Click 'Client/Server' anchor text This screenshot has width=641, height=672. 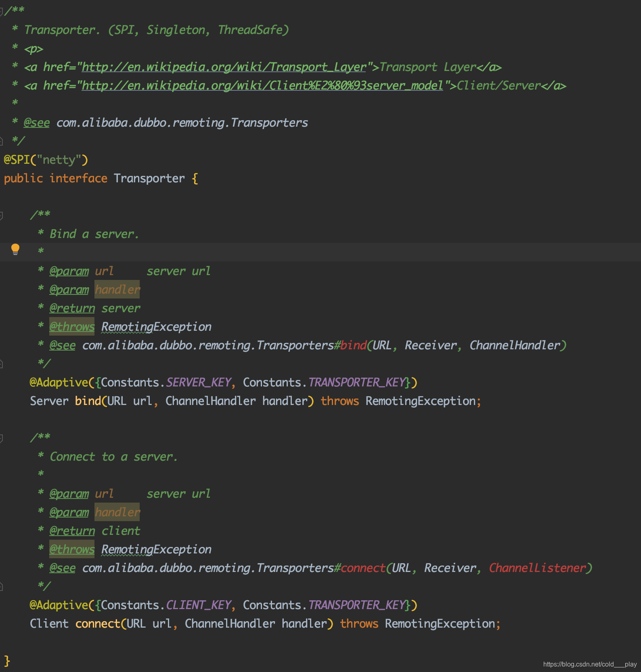coord(499,86)
